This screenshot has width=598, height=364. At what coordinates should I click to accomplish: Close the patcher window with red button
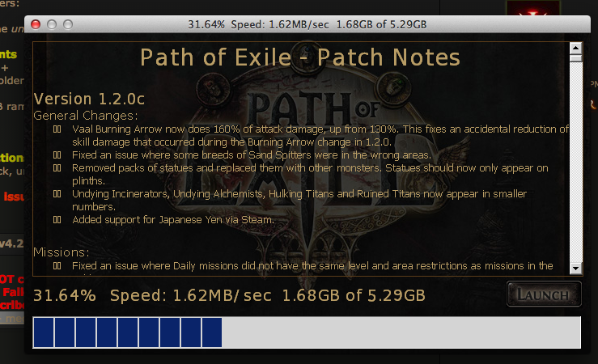[36, 24]
